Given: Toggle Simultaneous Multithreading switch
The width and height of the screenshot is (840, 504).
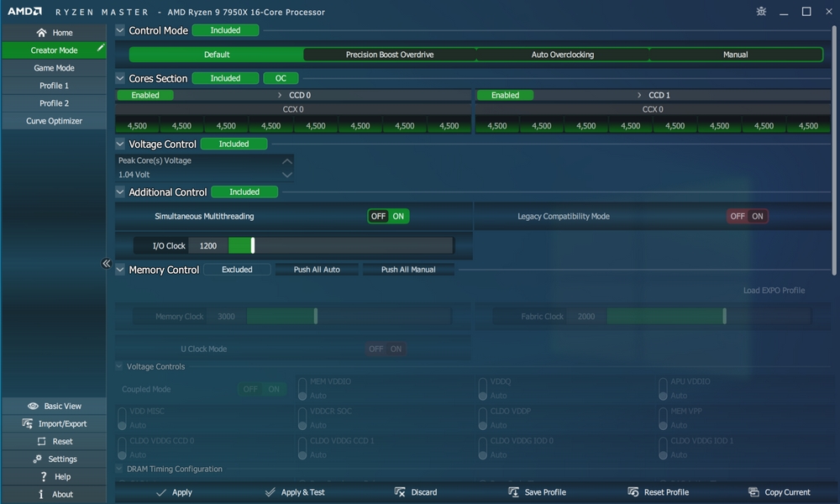Looking at the screenshot, I should click(x=388, y=217).
